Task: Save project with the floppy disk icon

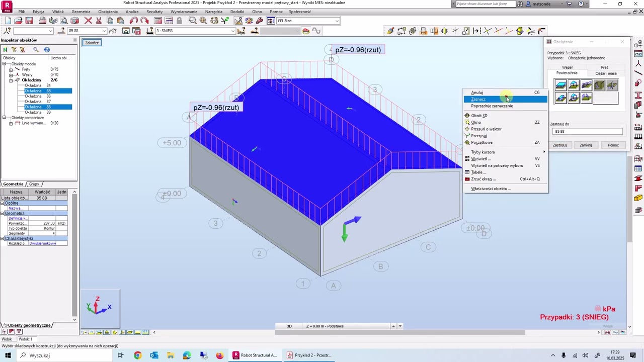Action: tap(29, 21)
